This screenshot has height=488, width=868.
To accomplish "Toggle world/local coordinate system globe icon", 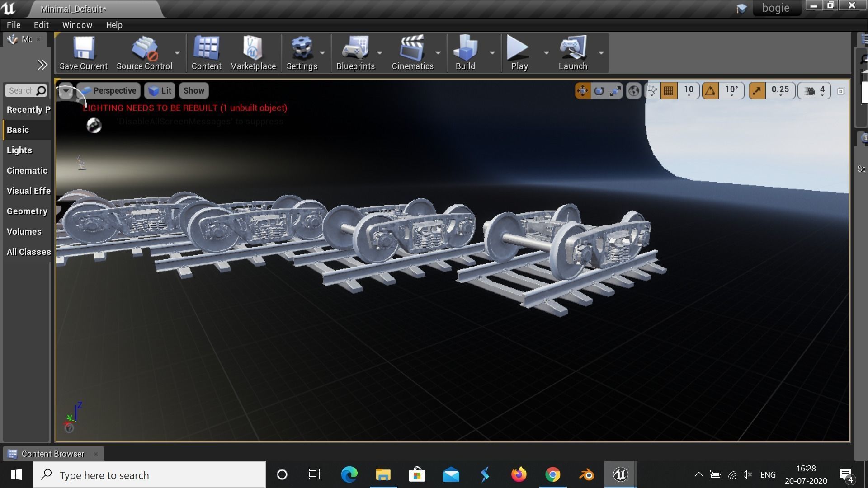I will pos(634,91).
